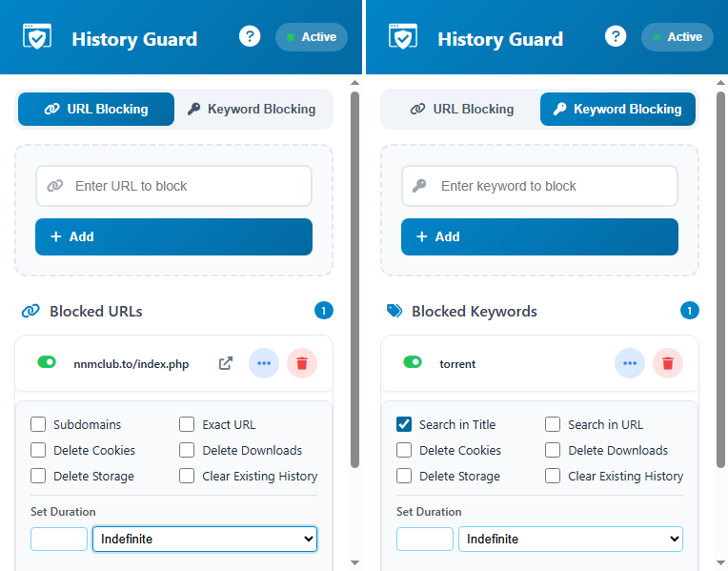The width and height of the screenshot is (728, 571).
Task: Open the Indefinite duration dropdown under nnmclub.to
Action: tap(204, 539)
